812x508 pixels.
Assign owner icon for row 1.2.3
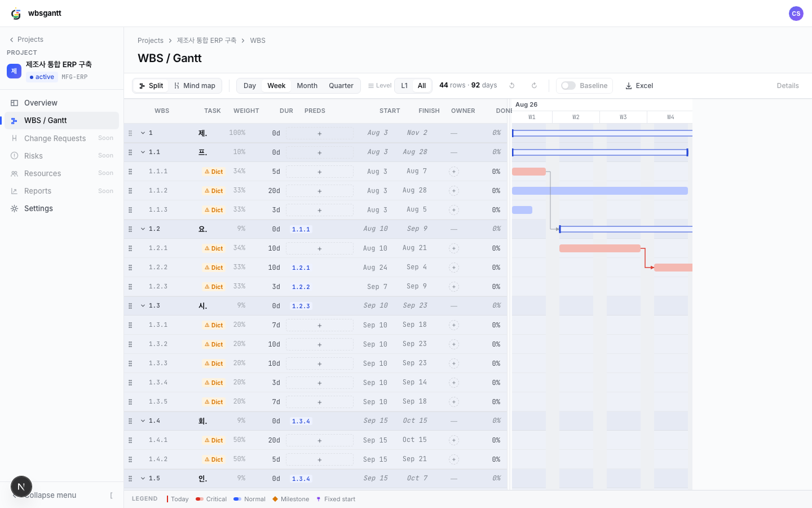click(454, 287)
